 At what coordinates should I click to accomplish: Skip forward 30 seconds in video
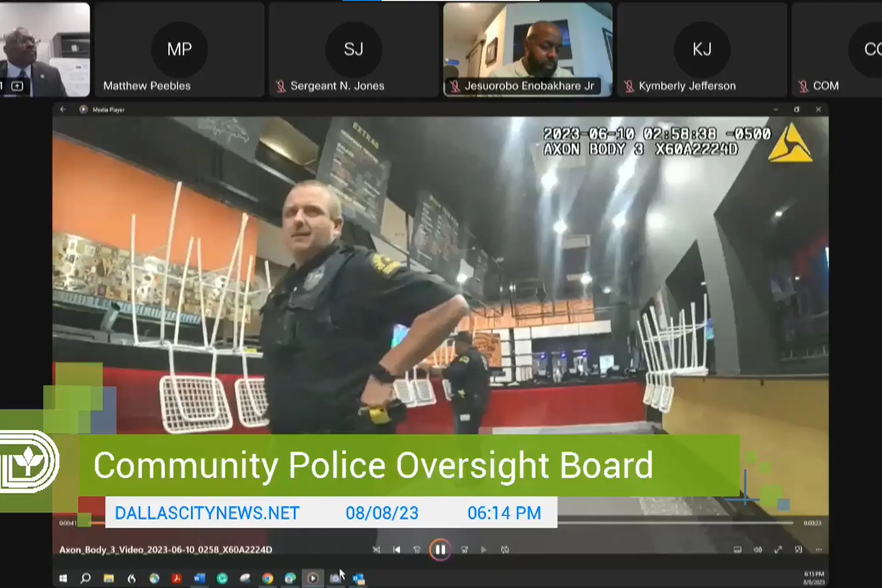coord(464,549)
